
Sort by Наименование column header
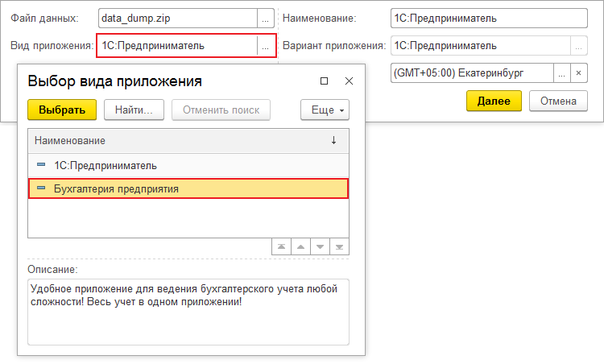[188, 141]
